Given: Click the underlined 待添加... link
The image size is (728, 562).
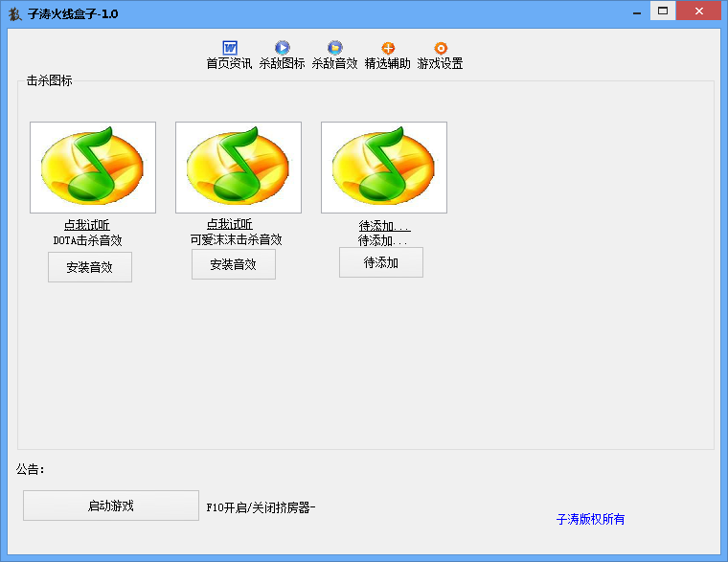Looking at the screenshot, I should (384, 226).
